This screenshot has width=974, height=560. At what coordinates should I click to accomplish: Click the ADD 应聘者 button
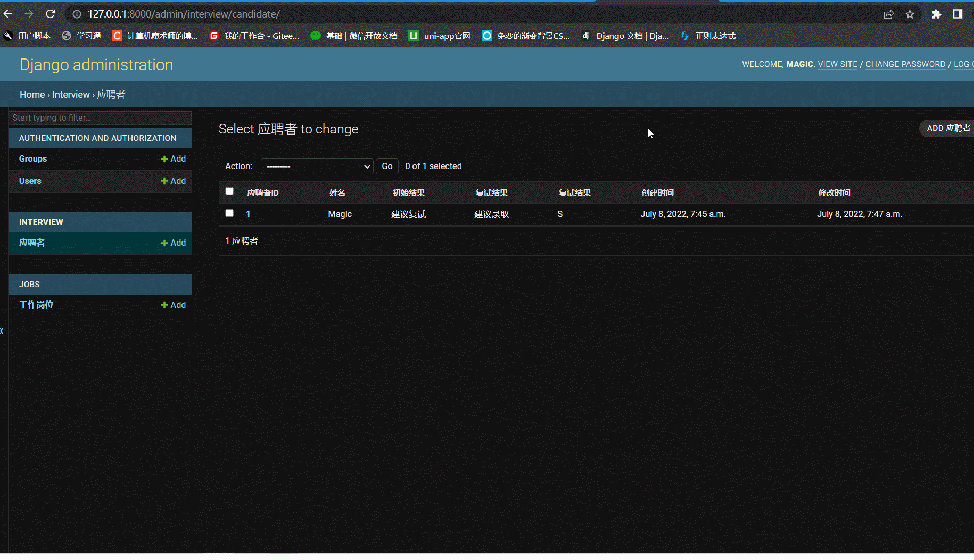point(948,128)
